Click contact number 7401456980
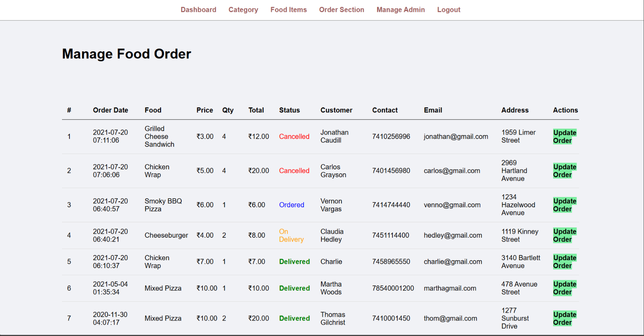Image resolution: width=644 pixels, height=336 pixels. [x=391, y=171]
